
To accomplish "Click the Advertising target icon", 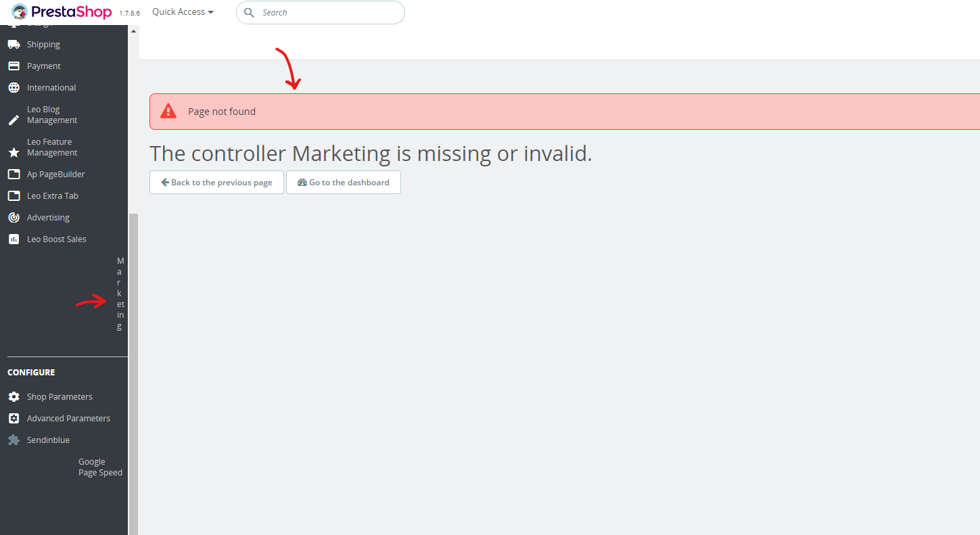I will tap(14, 218).
